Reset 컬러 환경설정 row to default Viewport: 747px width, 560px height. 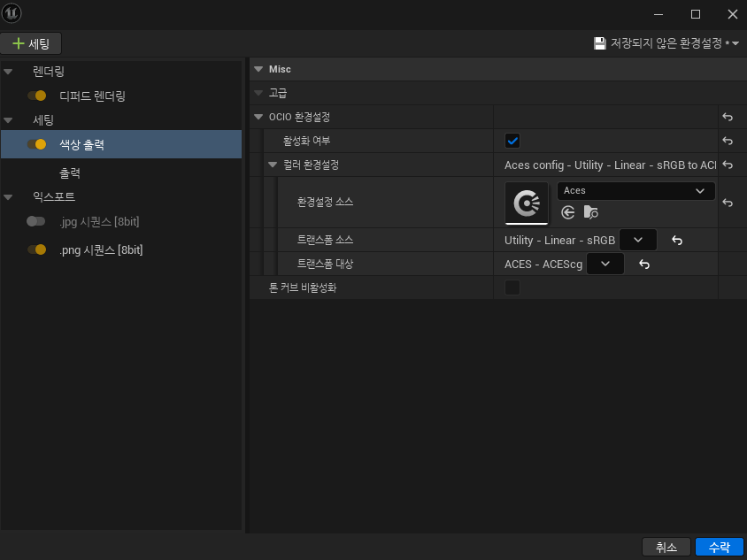pyautogui.click(x=728, y=165)
